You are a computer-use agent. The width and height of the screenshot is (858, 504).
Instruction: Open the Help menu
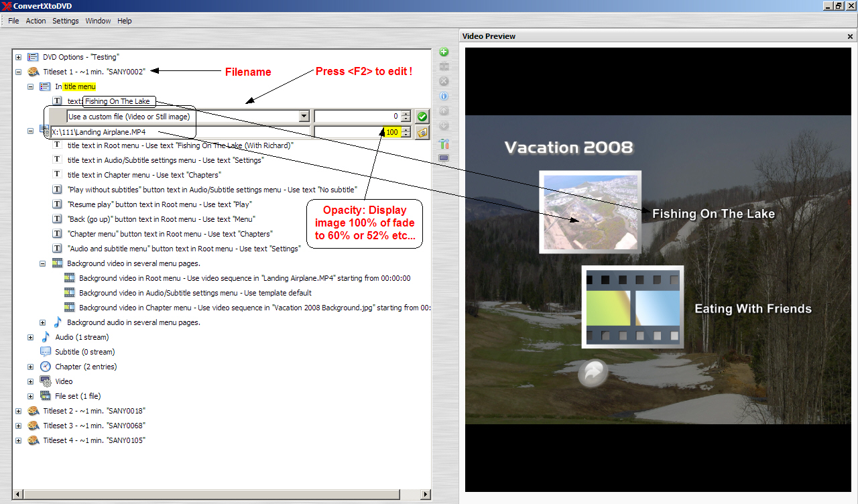(125, 21)
